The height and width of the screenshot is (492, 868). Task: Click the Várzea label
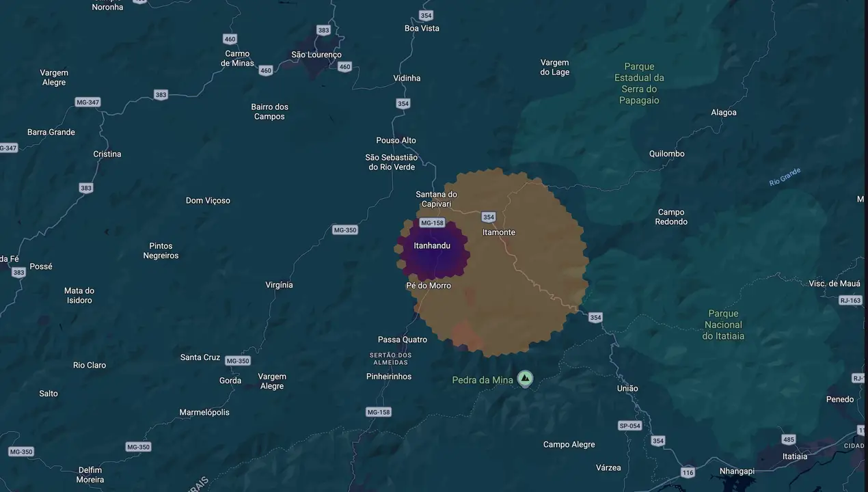(x=608, y=468)
